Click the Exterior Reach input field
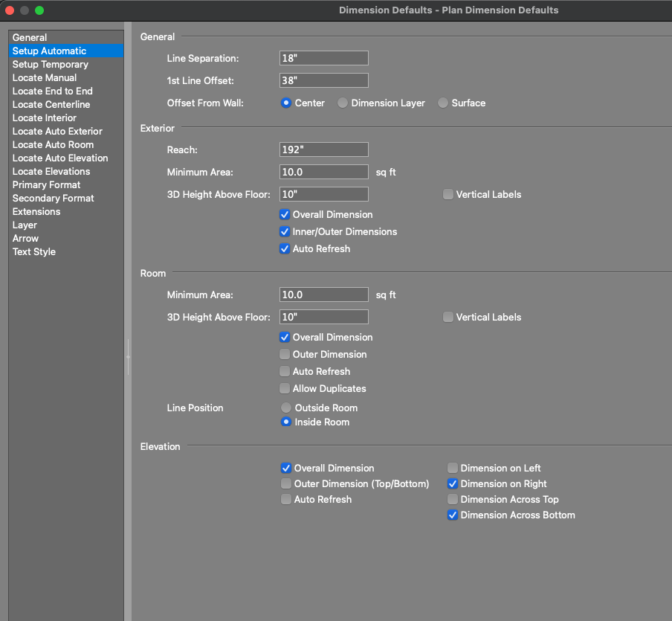Screen dimensions: 672x621 (x=323, y=149)
